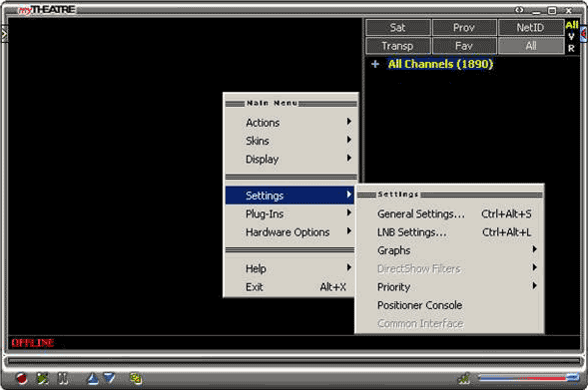588x390 pixels.
Task: Click the seek progress bar under the video
Action: (294, 361)
